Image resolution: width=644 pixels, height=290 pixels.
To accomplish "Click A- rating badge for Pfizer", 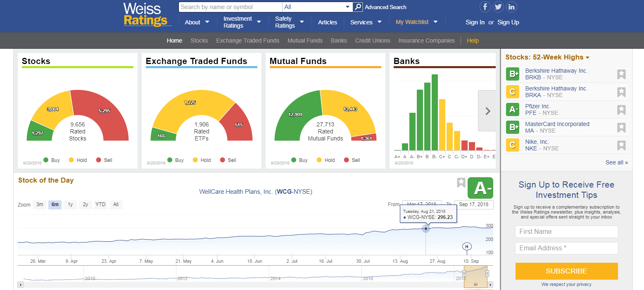I will (x=513, y=109).
